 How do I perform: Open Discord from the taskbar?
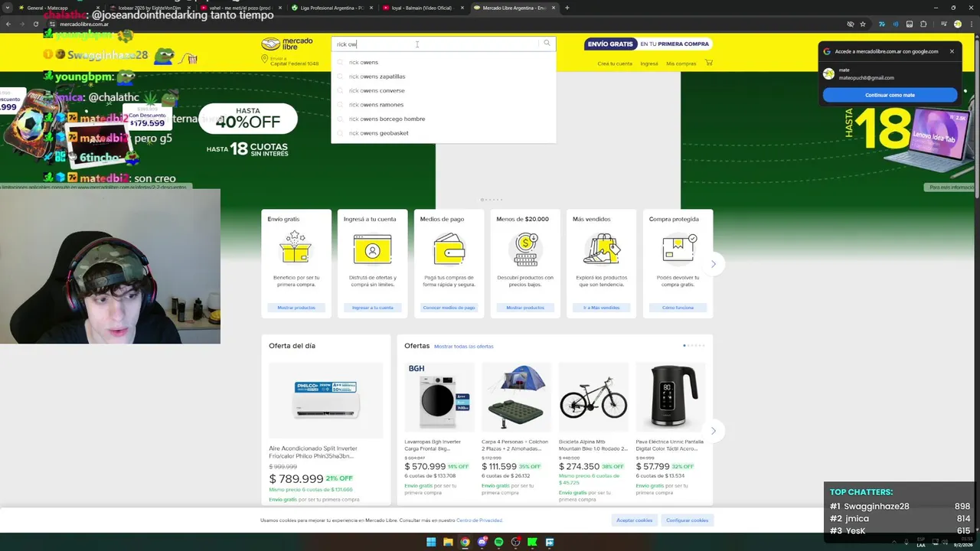482,542
